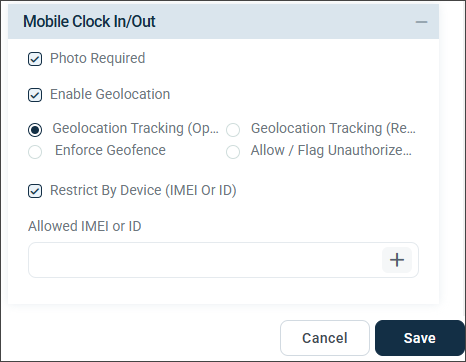Click the Photo Required label text
This screenshot has width=466, height=362.
click(98, 58)
